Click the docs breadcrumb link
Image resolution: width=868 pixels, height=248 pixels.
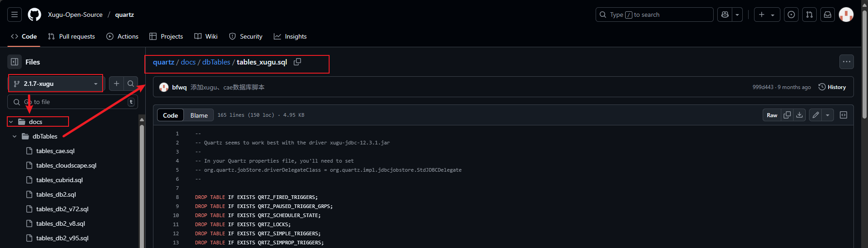[188, 62]
